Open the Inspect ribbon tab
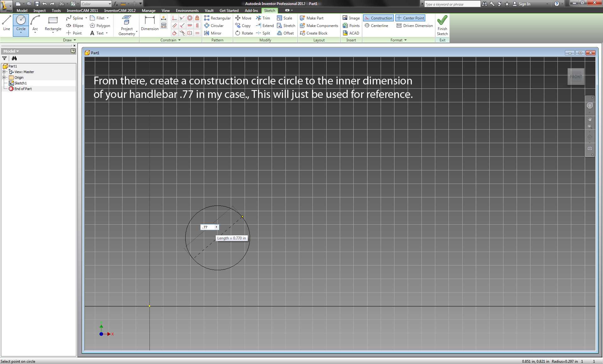603x364 pixels. pos(40,10)
